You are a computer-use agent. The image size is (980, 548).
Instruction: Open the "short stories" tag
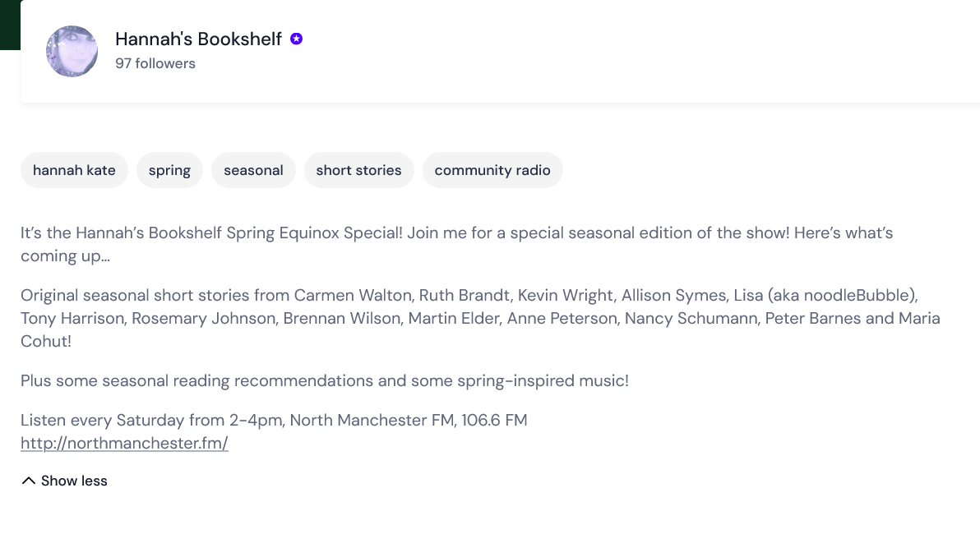[x=358, y=170]
